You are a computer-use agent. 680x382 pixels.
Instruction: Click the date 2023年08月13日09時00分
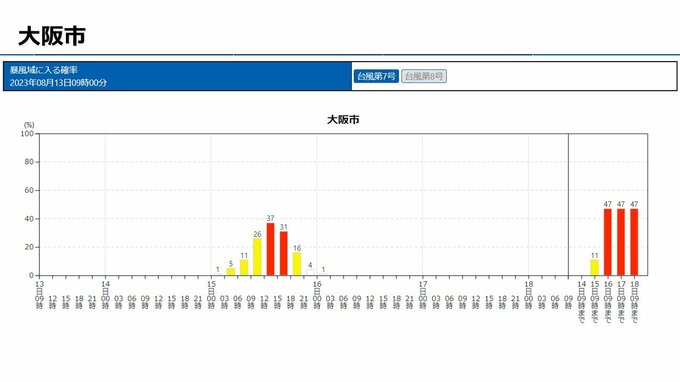tap(58, 82)
